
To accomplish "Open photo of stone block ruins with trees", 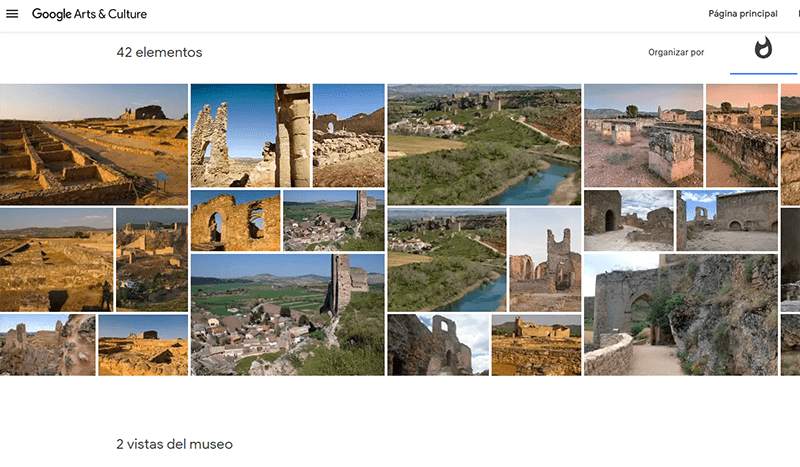I will tap(643, 135).
